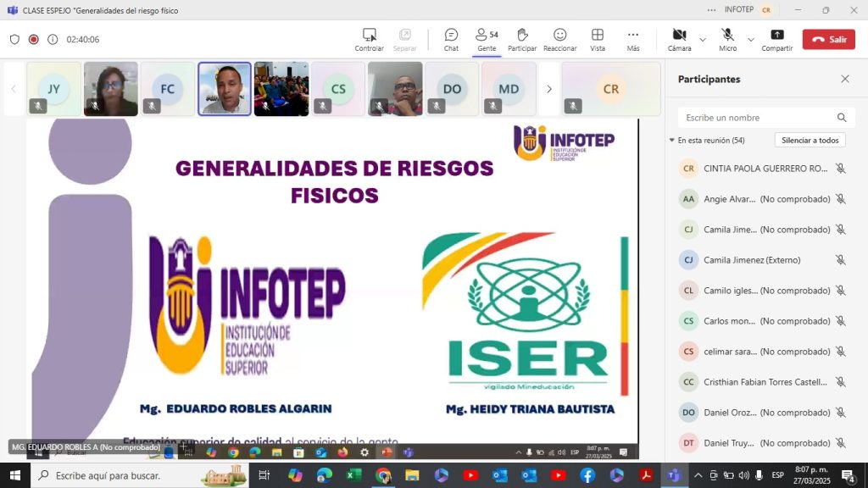
Task: Toggle the Gente participants panel
Action: [x=487, y=40]
